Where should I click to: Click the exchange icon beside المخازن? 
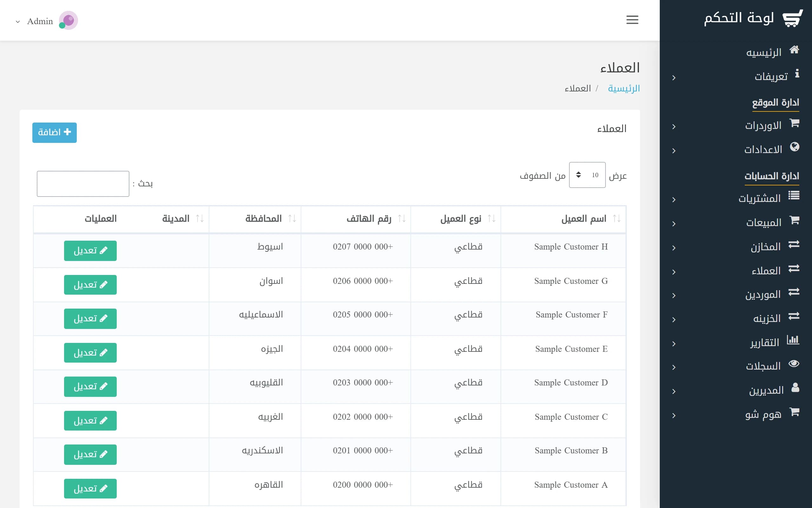coord(794,244)
